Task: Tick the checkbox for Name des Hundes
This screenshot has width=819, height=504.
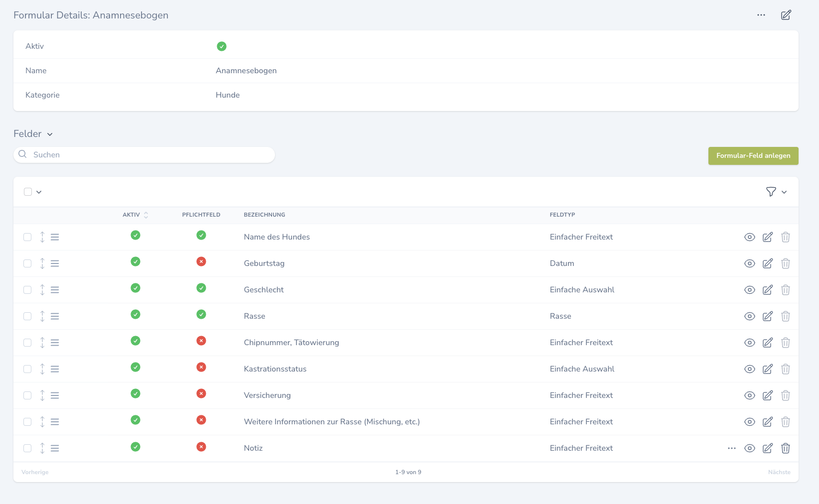Action: click(x=27, y=237)
